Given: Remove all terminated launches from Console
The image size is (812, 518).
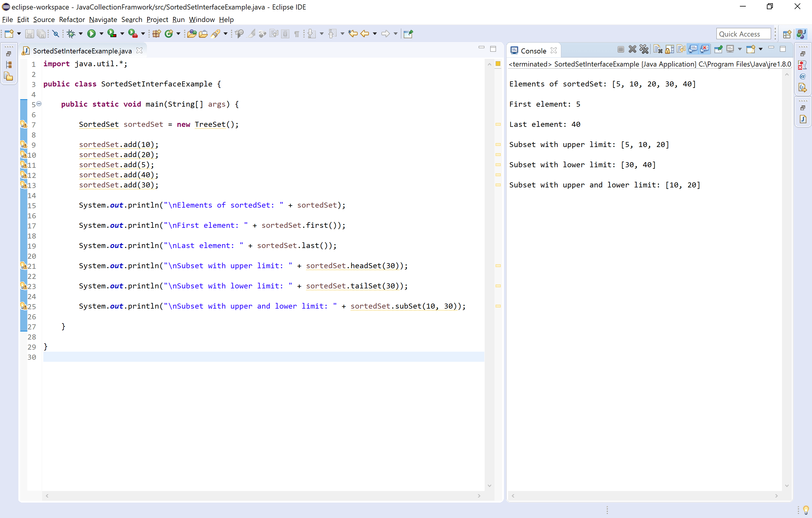Looking at the screenshot, I should coord(644,49).
